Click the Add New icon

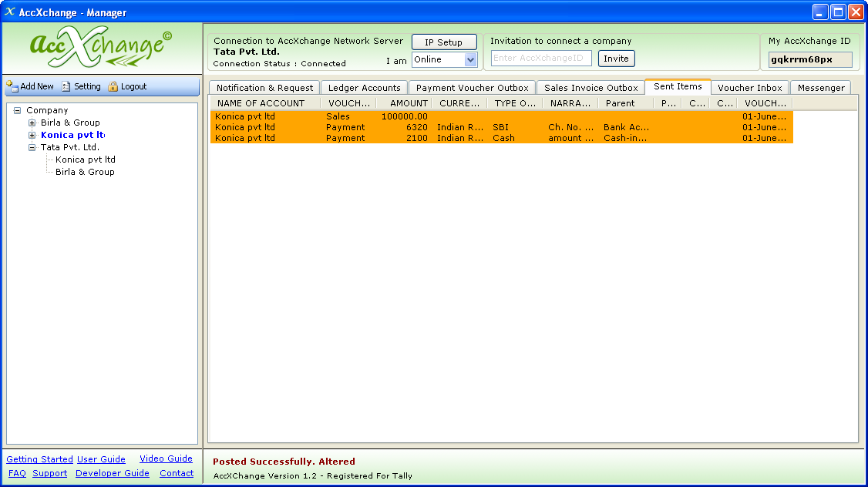(x=12, y=86)
